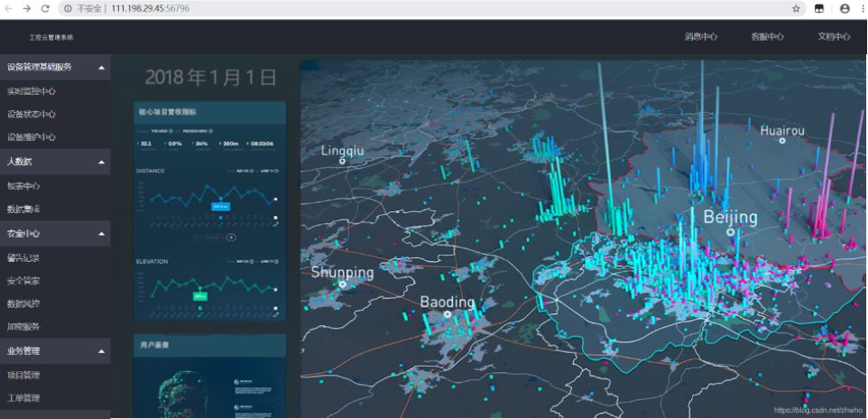Click the round next button below DISTANCE chart
The width and height of the screenshot is (868, 419).
point(231,237)
